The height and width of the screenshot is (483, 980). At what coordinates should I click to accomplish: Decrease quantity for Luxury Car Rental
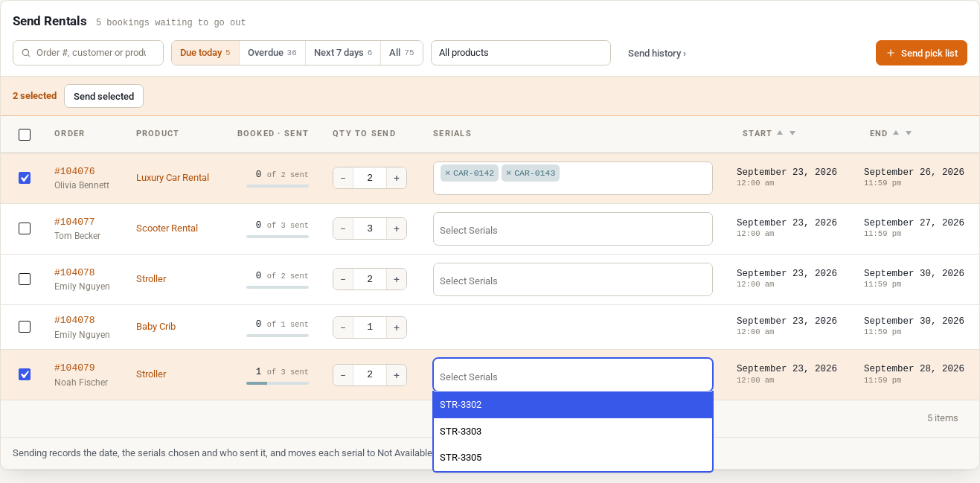[343, 178]
